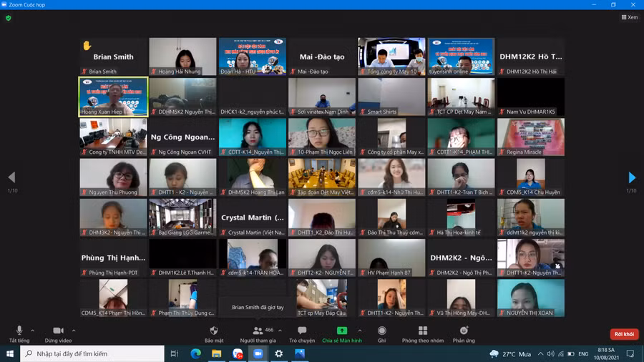This screenshot has height=362, width=644.
Task: Open the Xem view layout menu
Action: 629,17
